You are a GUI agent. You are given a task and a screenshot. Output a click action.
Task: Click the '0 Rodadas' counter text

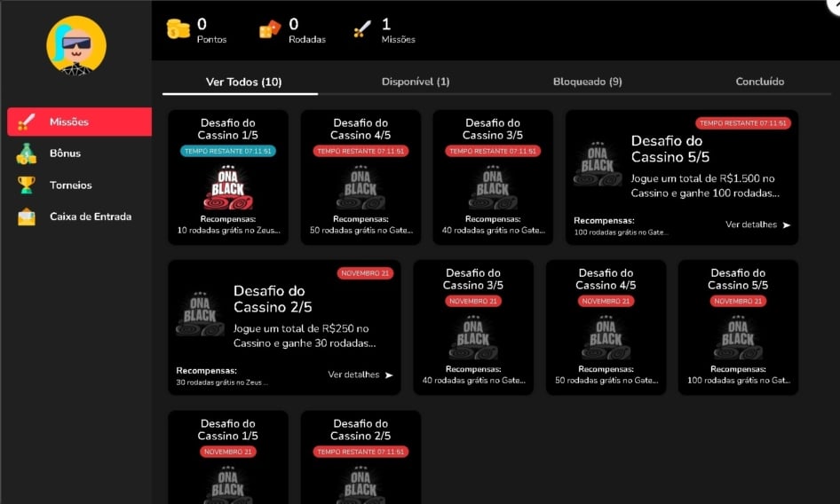(x=307, y=30)
